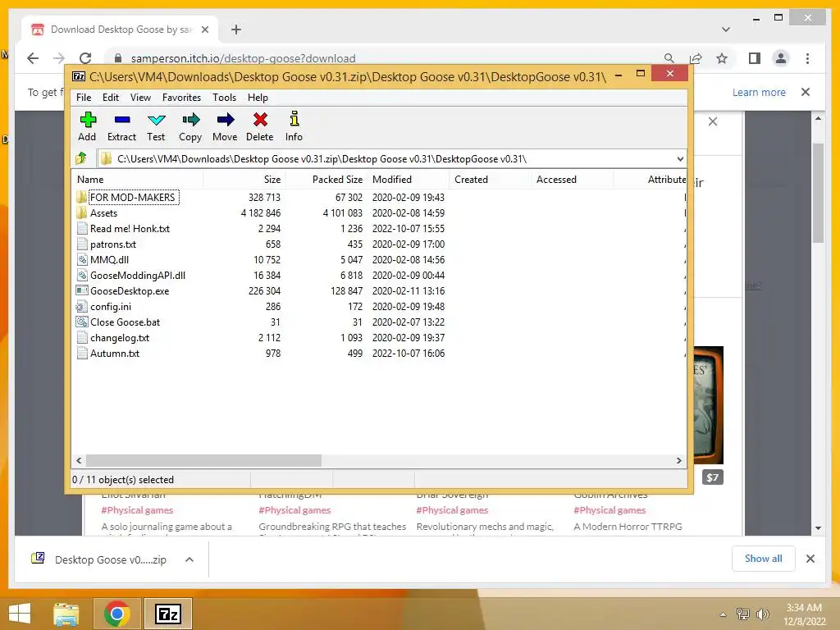Open the Info properties icon
840x630 pixels.
click(x=294, y=119)
